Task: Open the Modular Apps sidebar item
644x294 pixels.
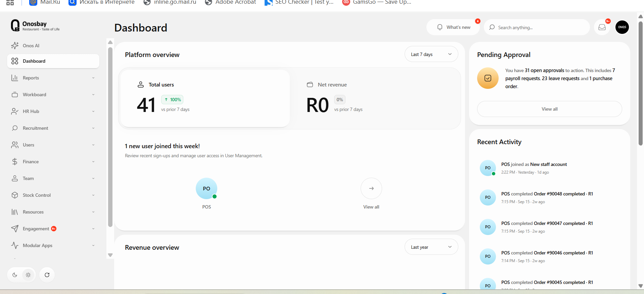Action: pos(53,245)
